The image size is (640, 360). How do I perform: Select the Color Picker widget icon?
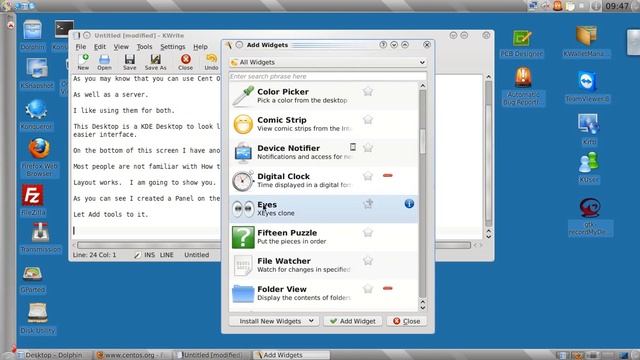click(x=243, y=96)
